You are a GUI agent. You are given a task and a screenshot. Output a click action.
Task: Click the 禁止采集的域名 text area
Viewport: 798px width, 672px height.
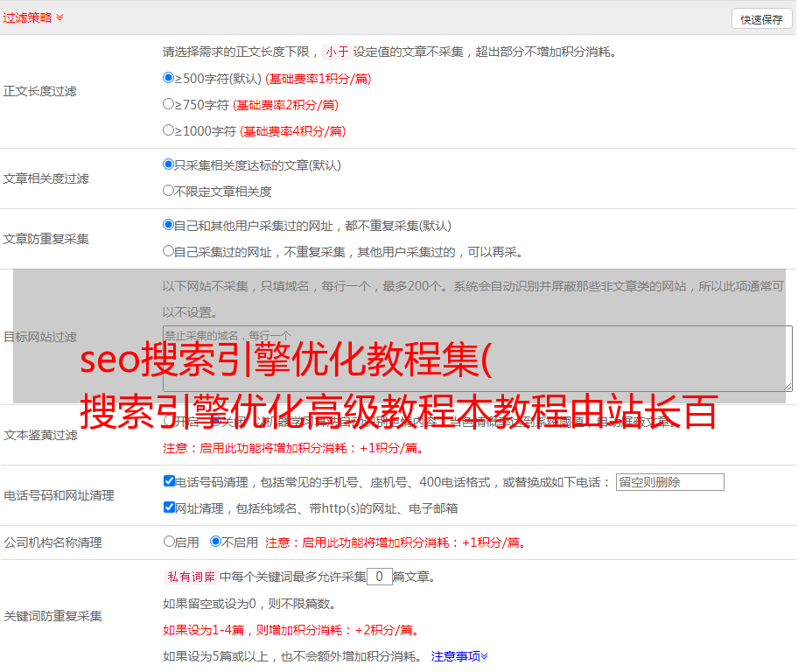point(477,359)
